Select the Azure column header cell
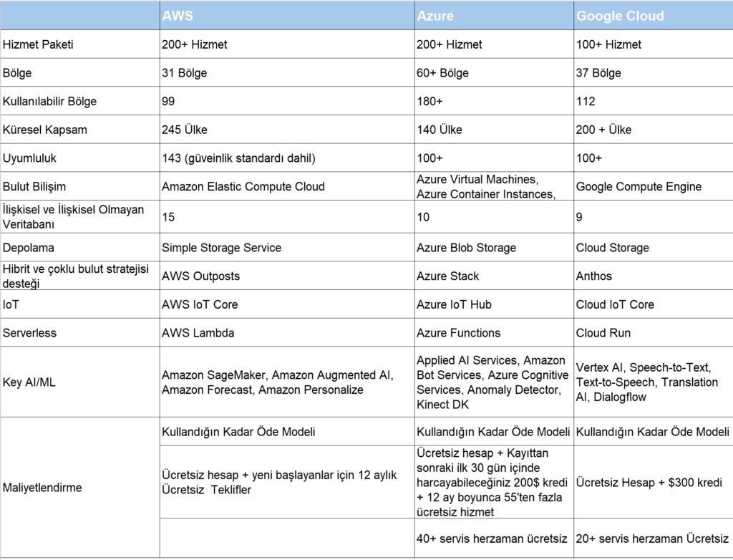 (494, 16)
